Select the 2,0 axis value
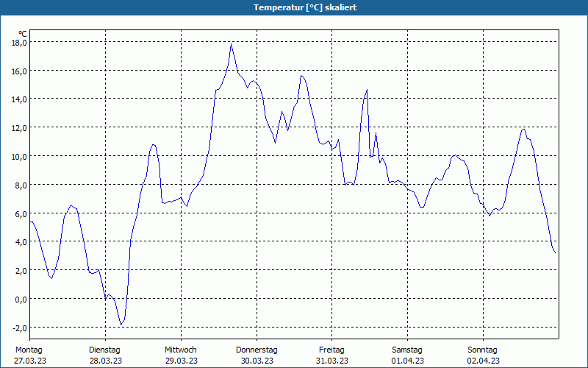 (x=21, y=270)
